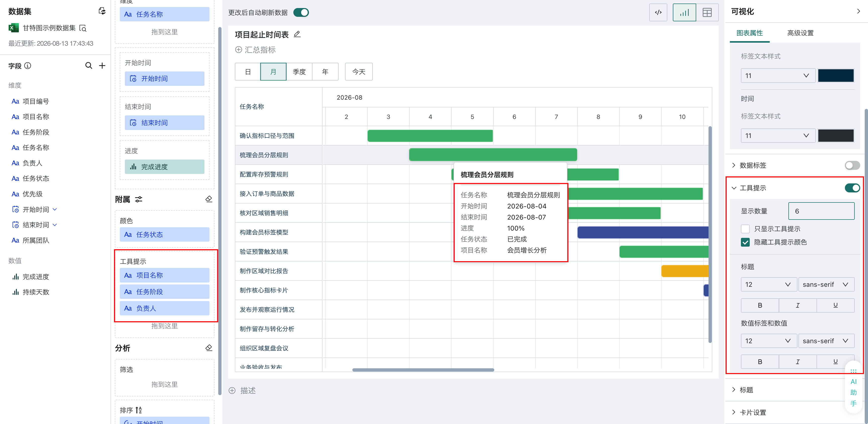Viewport: 868px width, 424px height.
Task: Click the plus icon beside 汇总指标
Action: (238, 50)
